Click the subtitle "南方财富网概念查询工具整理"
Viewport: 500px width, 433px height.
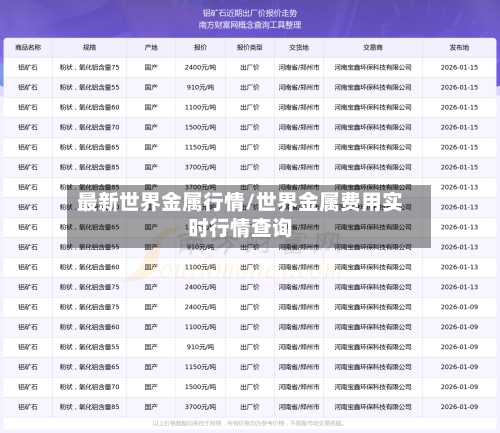[x=250, y=25]
